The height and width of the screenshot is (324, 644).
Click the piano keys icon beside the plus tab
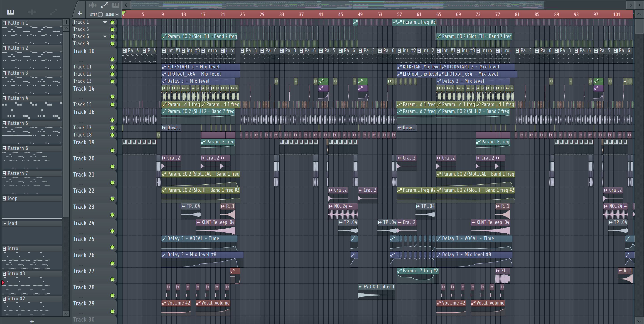[x=116, y=5]
